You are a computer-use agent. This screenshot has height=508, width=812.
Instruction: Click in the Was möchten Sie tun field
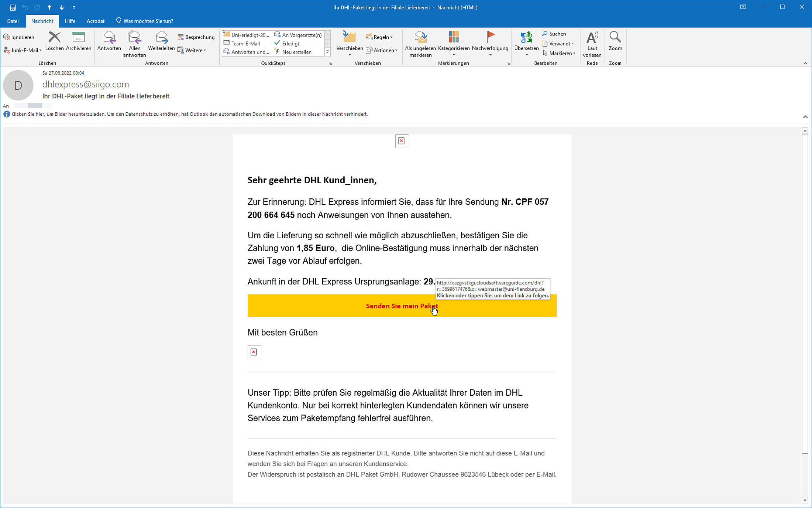click(148, 21)
